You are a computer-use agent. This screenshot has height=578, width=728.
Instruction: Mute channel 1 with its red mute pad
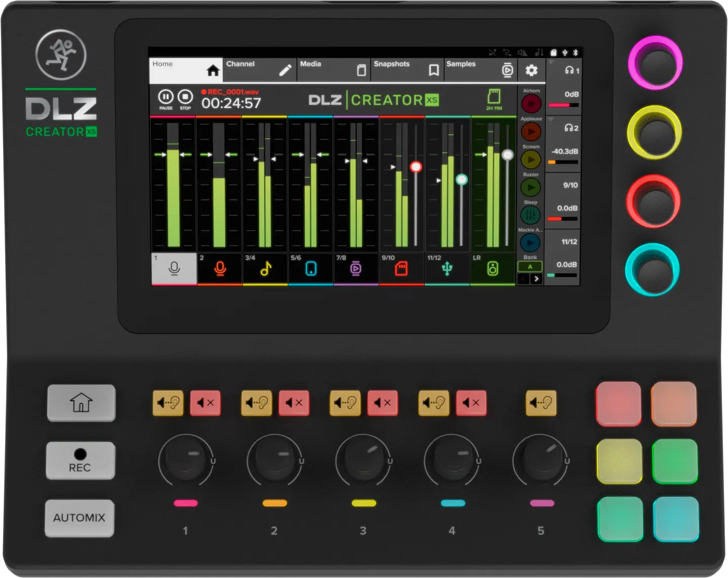[206, 403]
